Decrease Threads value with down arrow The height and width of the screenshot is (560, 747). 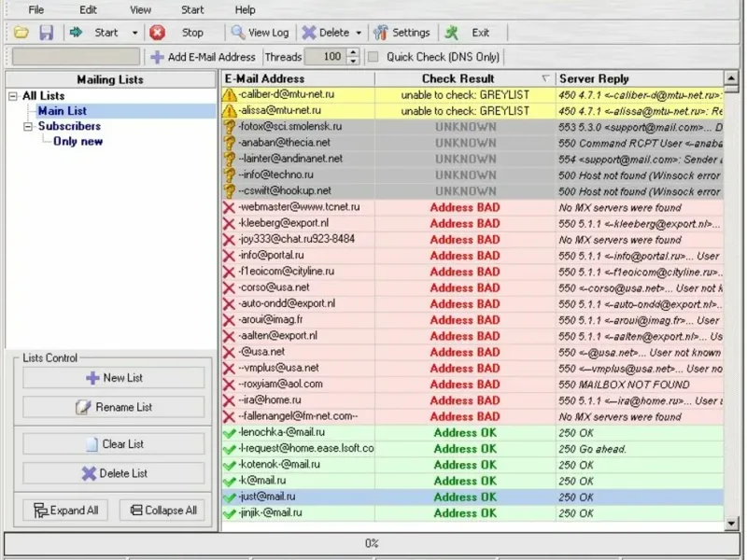pyautogui.click(x=353, y=61)
